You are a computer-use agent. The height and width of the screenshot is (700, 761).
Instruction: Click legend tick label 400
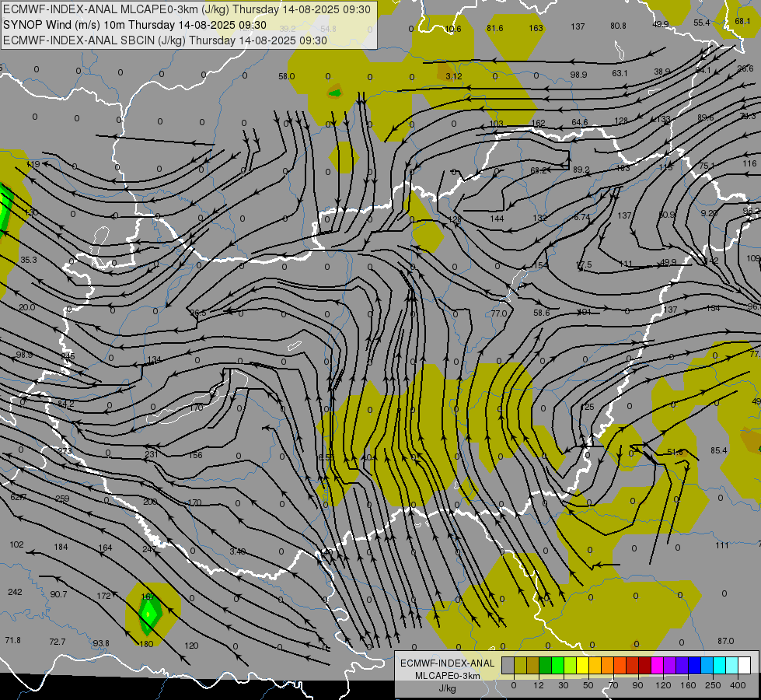pos(738,685)
